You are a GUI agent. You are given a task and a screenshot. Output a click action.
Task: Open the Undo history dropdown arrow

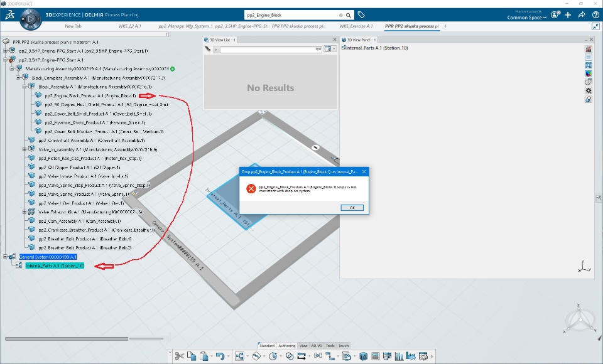pyautogui.click(x=228, y=356)
